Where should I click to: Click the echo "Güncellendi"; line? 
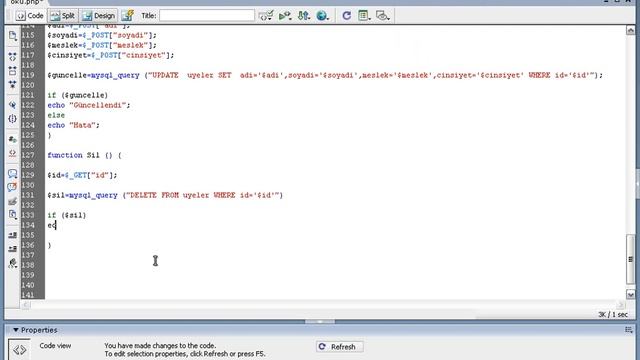coord(89,105)
